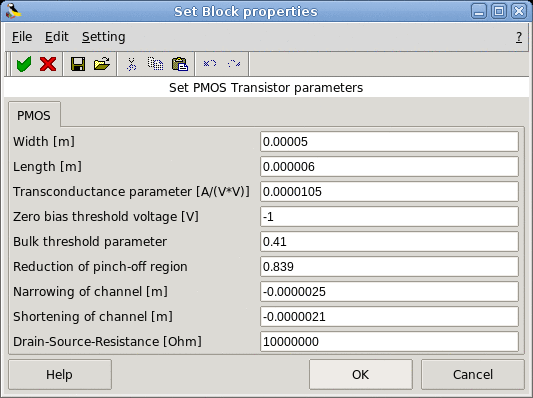Click the 'Length [m]' label
The height and width of the screenshot is (398, 533).
[47, 167]
